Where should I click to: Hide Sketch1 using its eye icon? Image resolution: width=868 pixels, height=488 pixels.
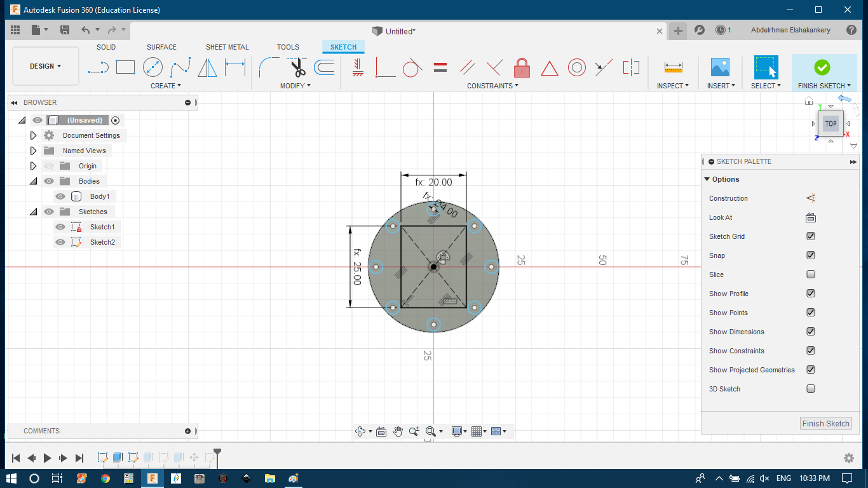tap(60, 227)
